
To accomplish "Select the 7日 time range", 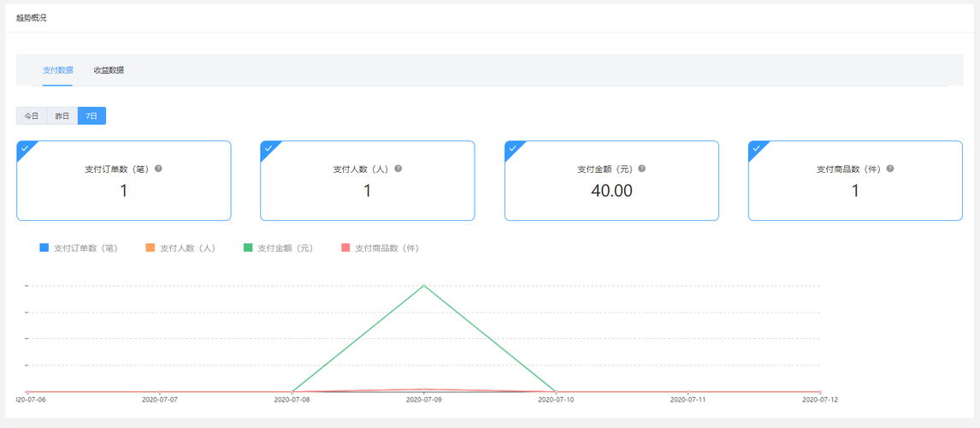I will tap(92, 116).
